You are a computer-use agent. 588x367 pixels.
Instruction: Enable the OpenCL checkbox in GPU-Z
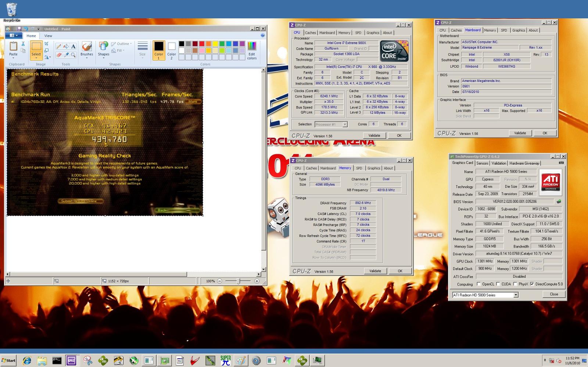tap(478, 284)
